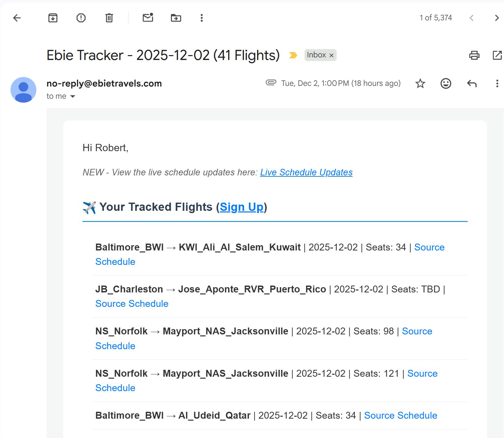Remove the Inbox label from email

pos(331,55)
